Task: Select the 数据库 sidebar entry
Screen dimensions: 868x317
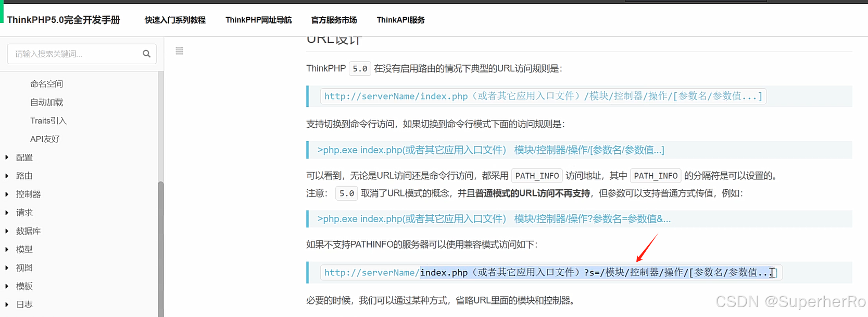Action: pos(29,231)
